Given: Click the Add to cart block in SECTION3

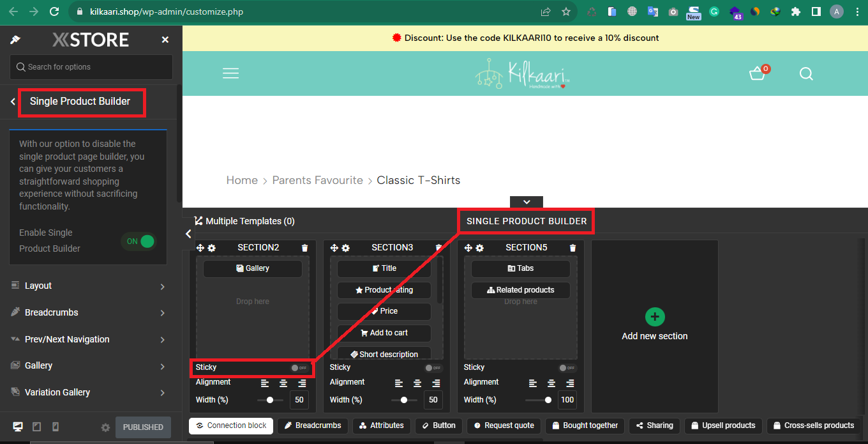Looking at the screenshot, I should click(384, 333).
